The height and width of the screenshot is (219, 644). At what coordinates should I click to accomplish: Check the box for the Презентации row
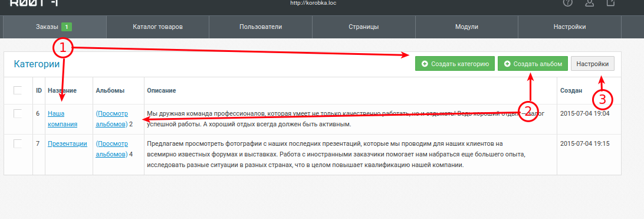[18, 144]
